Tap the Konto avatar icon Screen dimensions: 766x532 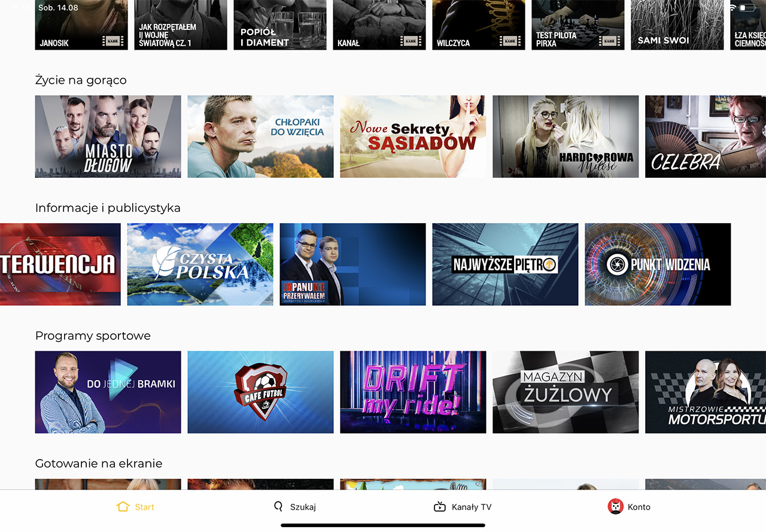pos(615,507)
